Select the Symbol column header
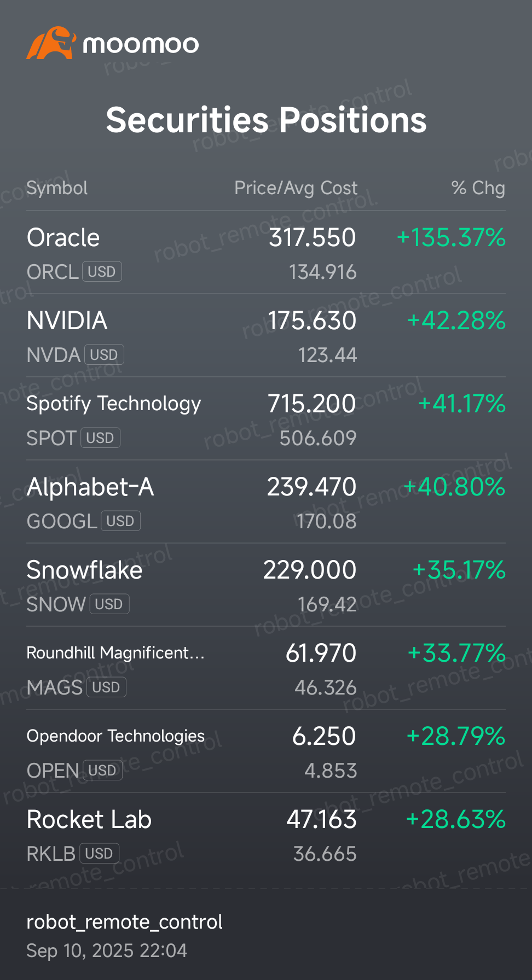The width and height of the screenshot is (532, 980). tap(57, 188)
